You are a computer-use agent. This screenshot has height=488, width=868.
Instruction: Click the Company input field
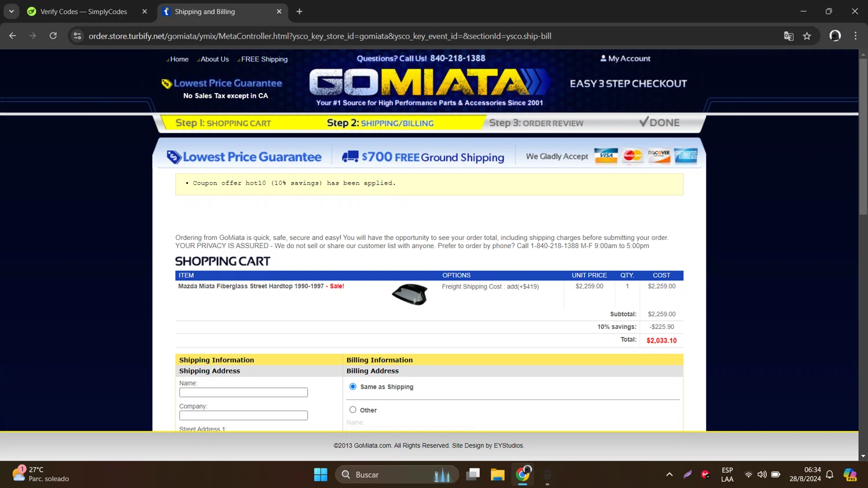pos(244,416)
